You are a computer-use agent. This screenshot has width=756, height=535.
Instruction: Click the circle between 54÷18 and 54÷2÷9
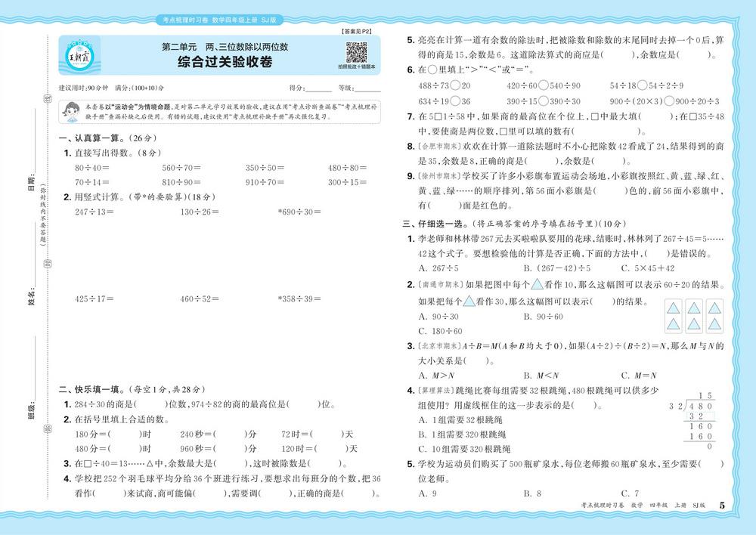[642, 85]
